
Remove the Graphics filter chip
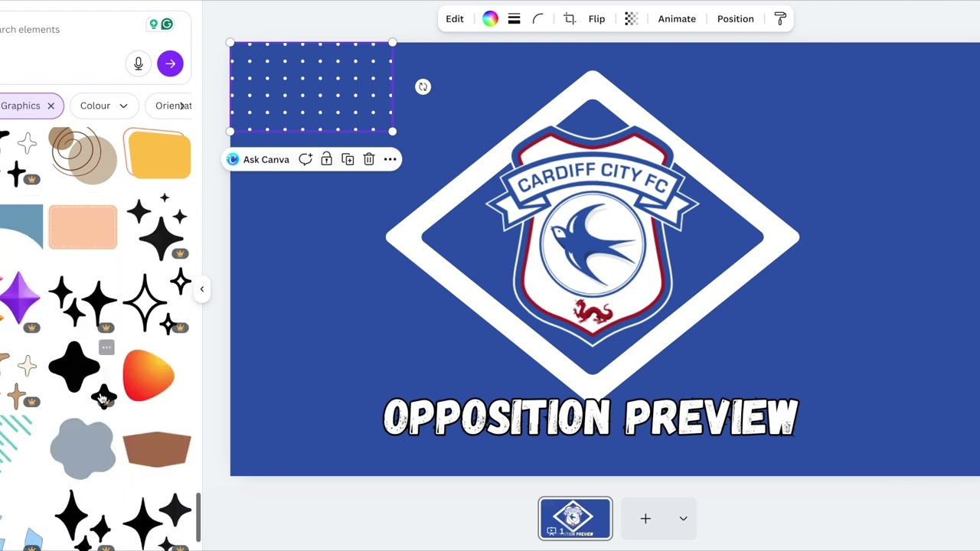click(x=51, y=106)
